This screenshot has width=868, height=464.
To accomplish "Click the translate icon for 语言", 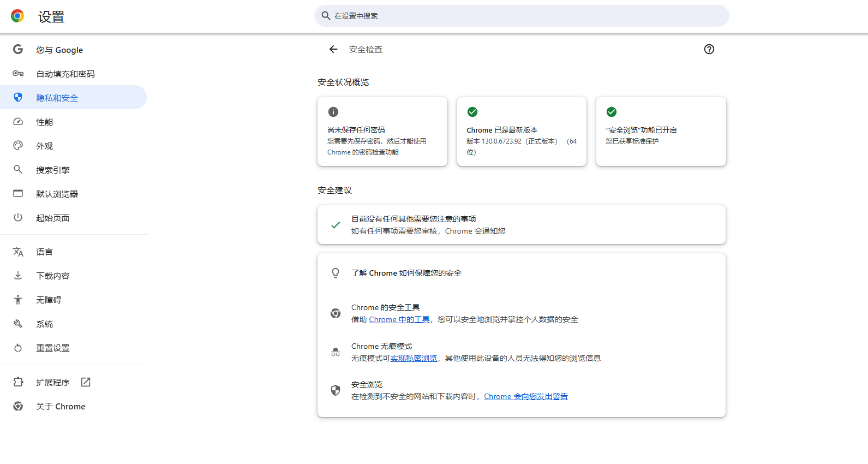I will tap(18, 252).
